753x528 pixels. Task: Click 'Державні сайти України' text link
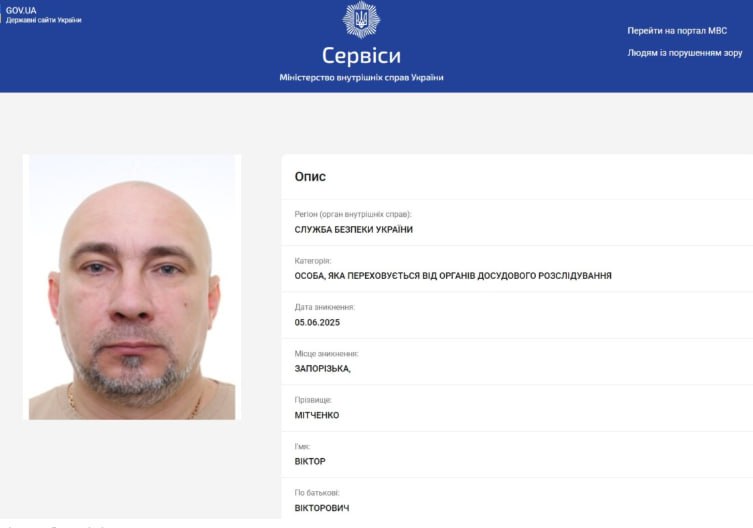coord(44,20)
